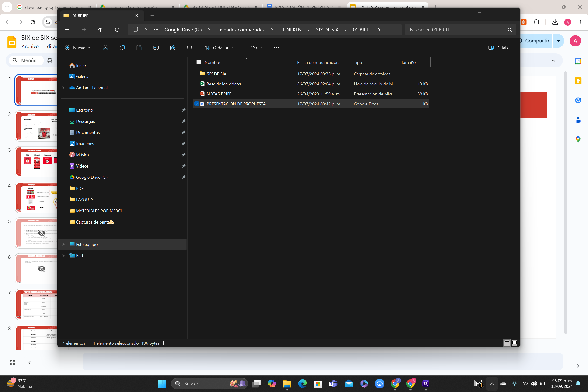Click SIX DE SIX breadcrumb in address bar
The height and width of the screenshot is (392, 588).
click(x=327, y=30)
